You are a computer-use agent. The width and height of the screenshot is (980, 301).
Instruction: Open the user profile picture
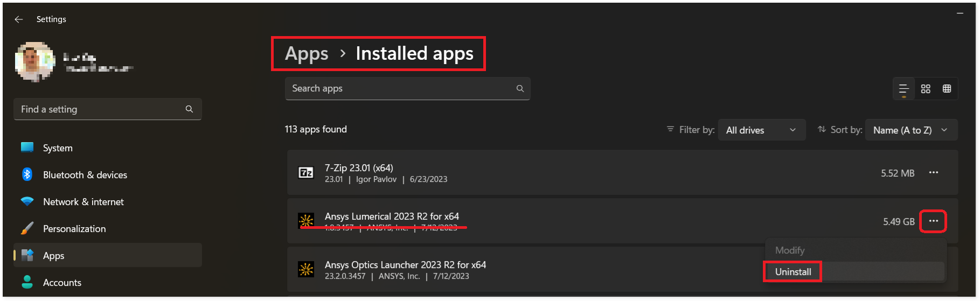click(x=35, y=61)
